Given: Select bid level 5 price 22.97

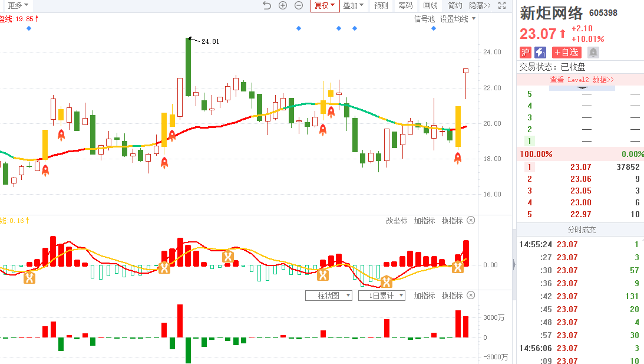Looking at the screenshot, I should 581,214.
